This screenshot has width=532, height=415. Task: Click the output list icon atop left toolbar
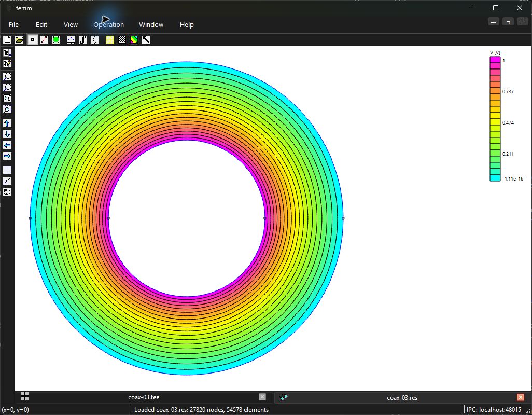pyautogui.click(x=7, y=52)
